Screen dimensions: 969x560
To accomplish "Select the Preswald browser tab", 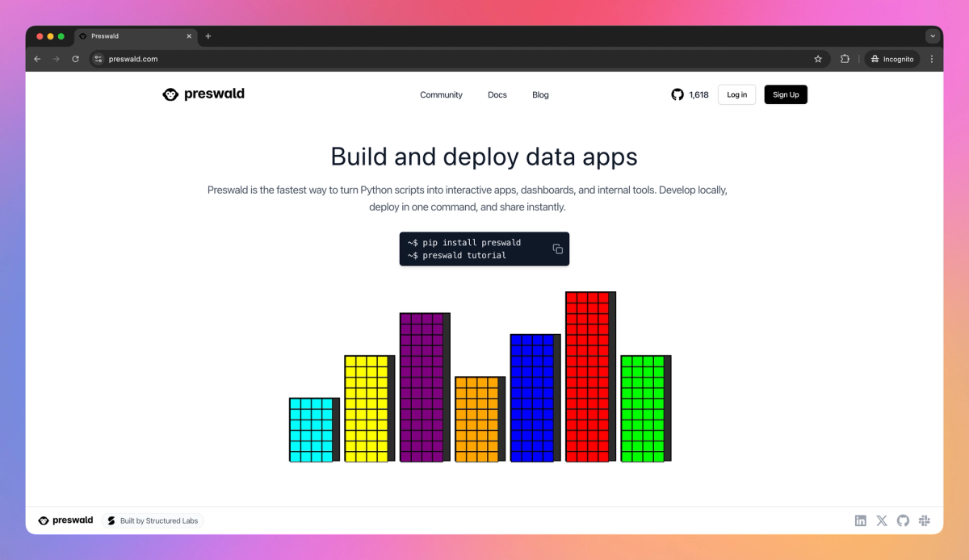I will [x=136, y=36].
